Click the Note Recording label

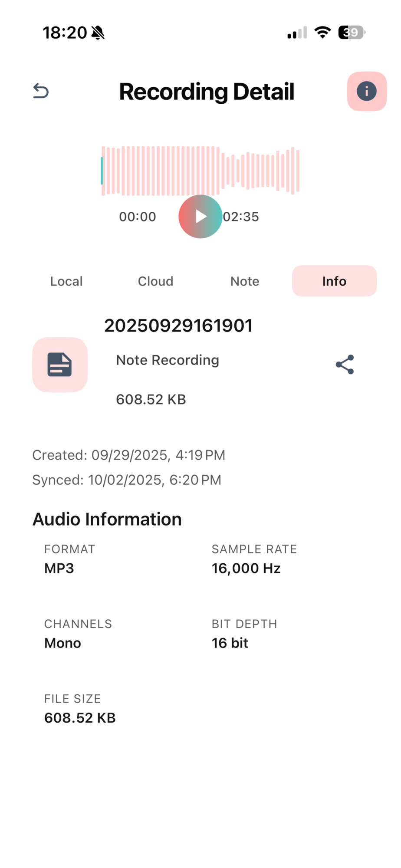point(168,360)
